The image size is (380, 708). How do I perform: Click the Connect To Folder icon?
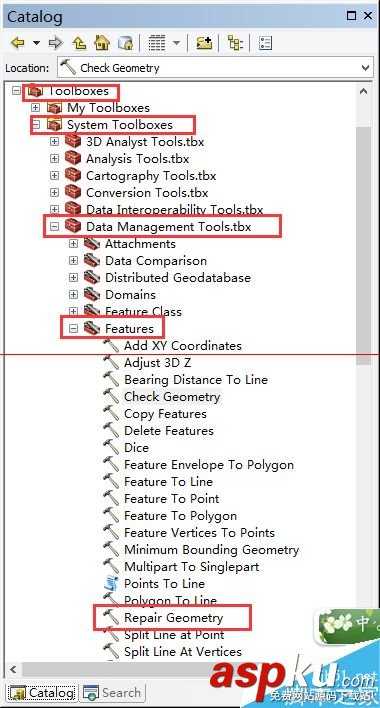pos(204,43)
